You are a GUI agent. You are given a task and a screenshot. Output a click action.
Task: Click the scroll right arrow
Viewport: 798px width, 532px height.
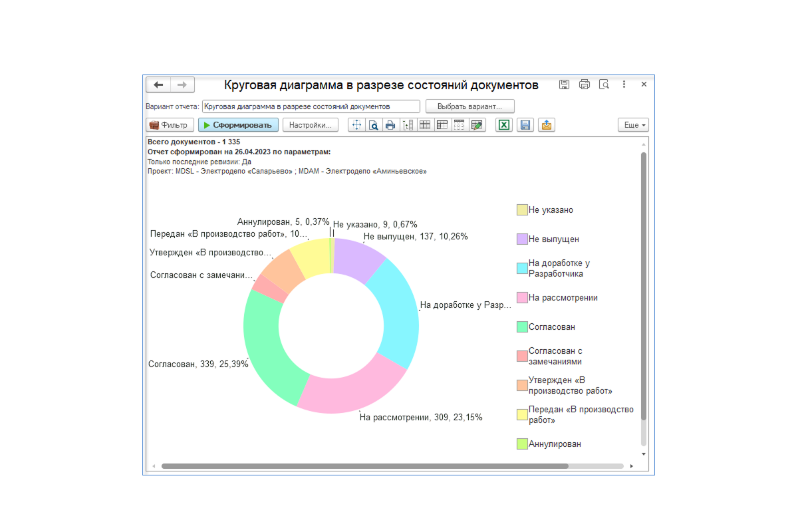pyautogui.click(x=631, y=466)
